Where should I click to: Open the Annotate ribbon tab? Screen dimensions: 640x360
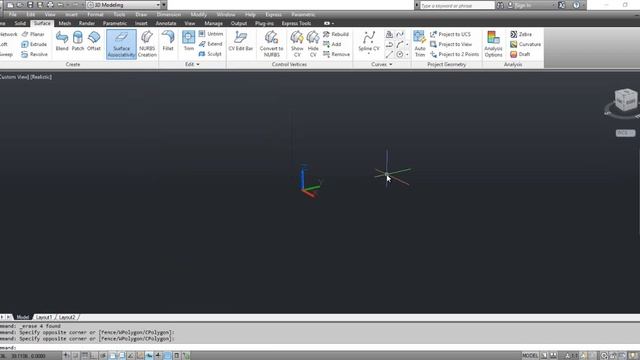coord(166,23)
